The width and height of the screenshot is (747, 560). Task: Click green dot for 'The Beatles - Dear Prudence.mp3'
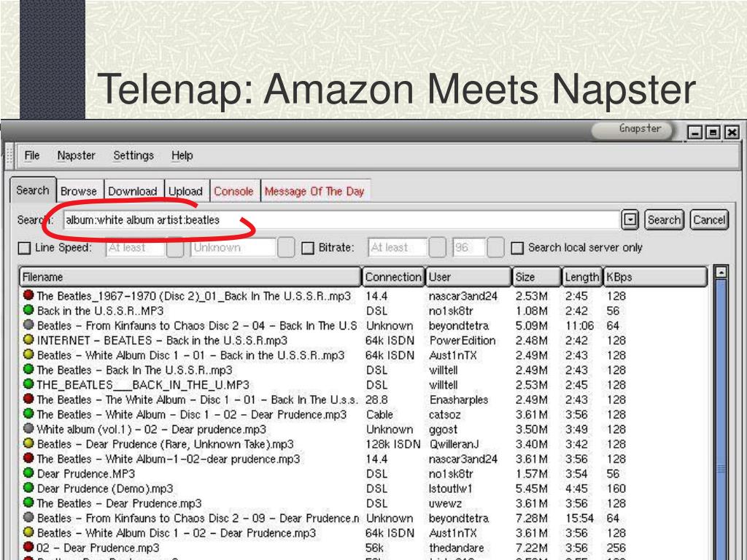point(28,502)
